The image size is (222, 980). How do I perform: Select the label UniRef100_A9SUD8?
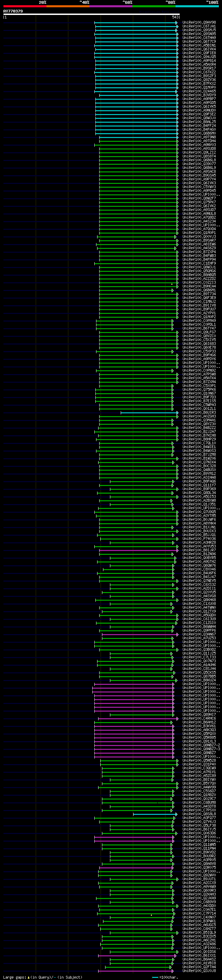[199, 148]
